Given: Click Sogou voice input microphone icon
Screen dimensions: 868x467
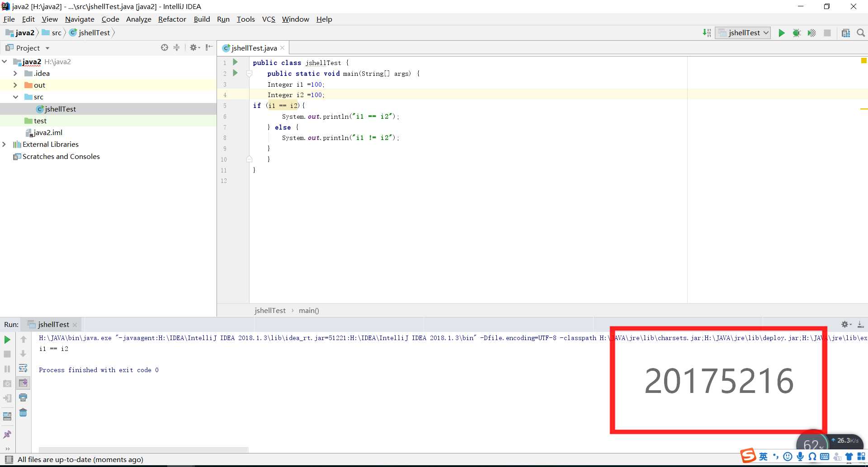Looking at the screenshot, I should point(800,457).
